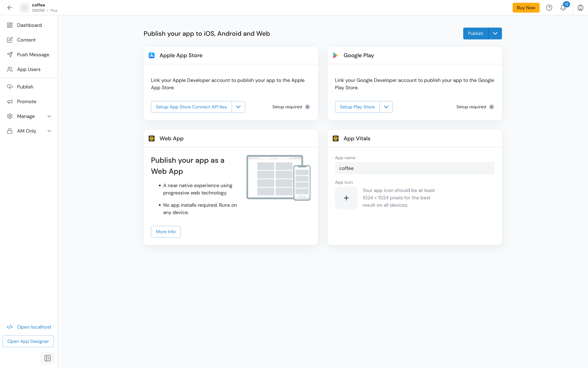Click the robot assistant icon
Viewport: 588px width, 368px height.
click(580, 8)
